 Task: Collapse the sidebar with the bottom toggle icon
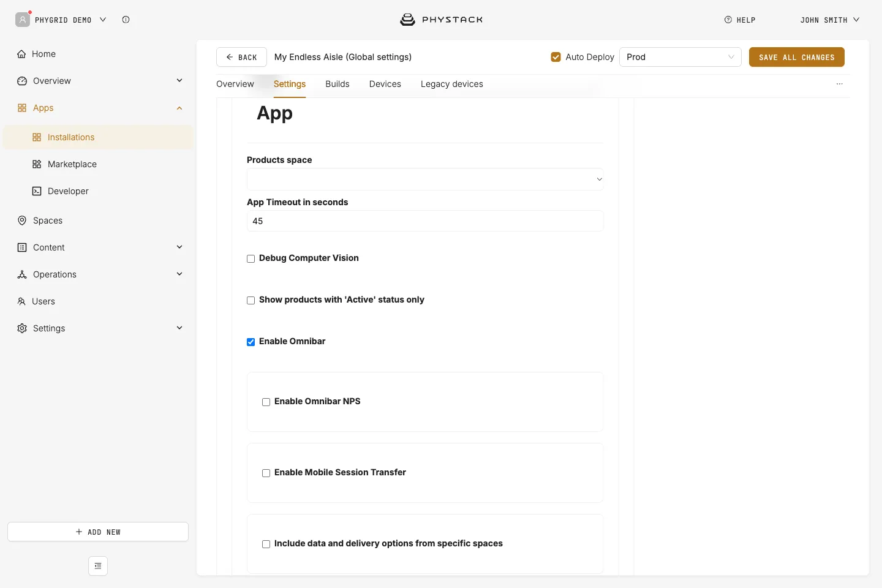coord(98,566)
